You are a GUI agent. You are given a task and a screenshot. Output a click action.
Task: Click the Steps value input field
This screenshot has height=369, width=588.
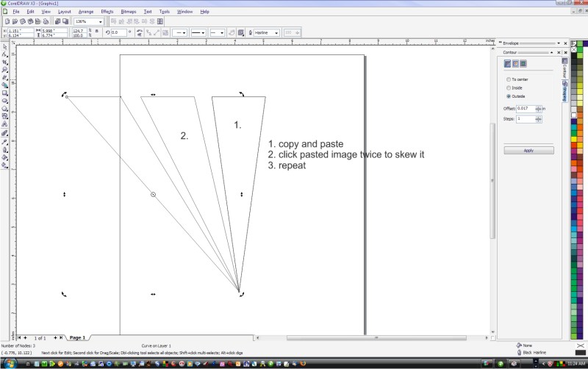click(x=526, y=119)
